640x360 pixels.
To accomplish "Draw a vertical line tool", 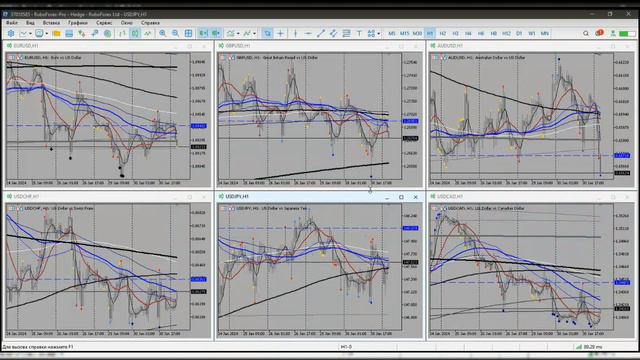I will click(296, 33).
